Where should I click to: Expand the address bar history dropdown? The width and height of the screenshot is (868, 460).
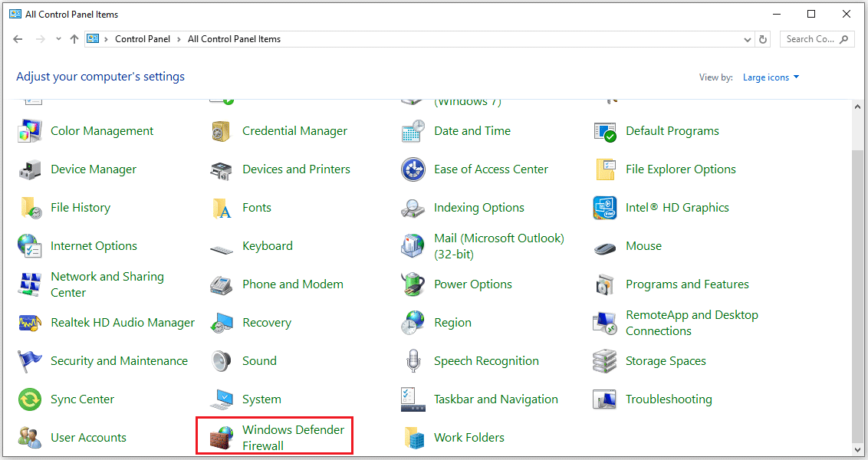(747, 38)
